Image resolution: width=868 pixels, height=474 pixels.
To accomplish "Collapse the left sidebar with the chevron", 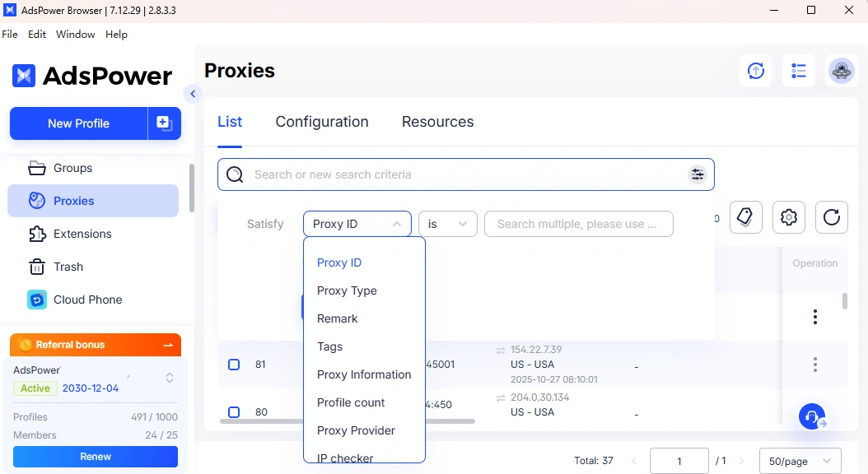I will pyautogui.click(x=192, y=94).
